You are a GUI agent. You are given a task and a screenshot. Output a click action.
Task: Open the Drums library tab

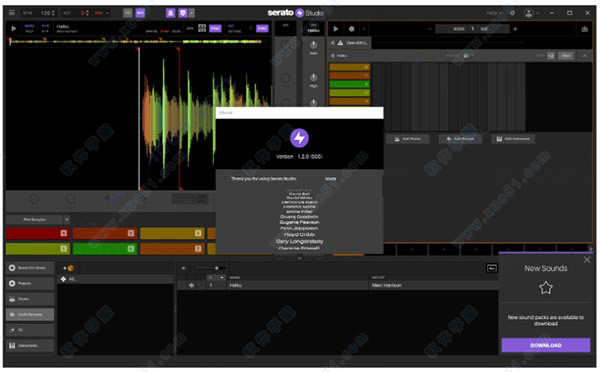point(30,299)
